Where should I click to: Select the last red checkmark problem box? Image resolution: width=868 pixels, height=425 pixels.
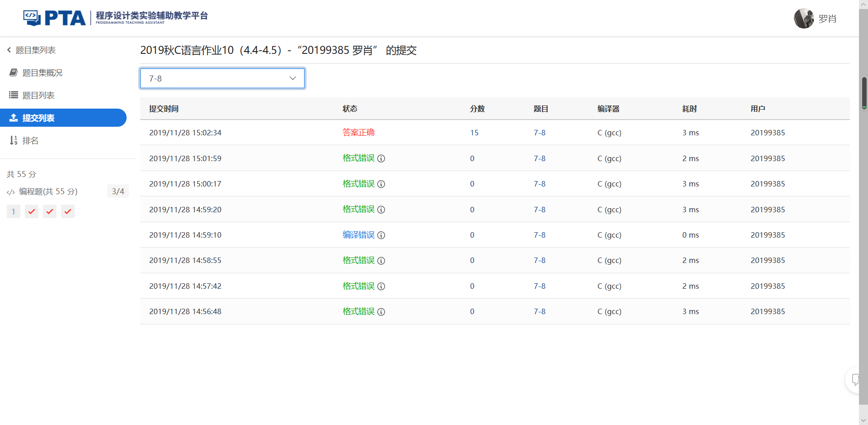tap(68, 211)
